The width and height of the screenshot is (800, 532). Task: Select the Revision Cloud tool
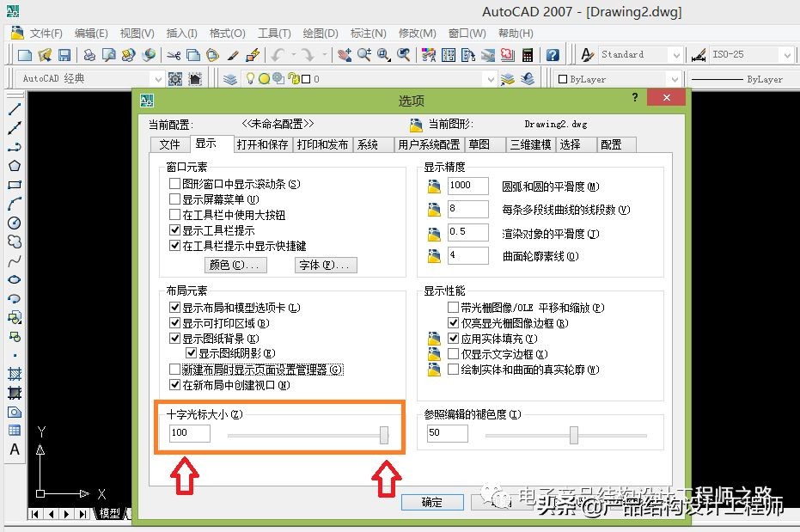click(15, 242)
